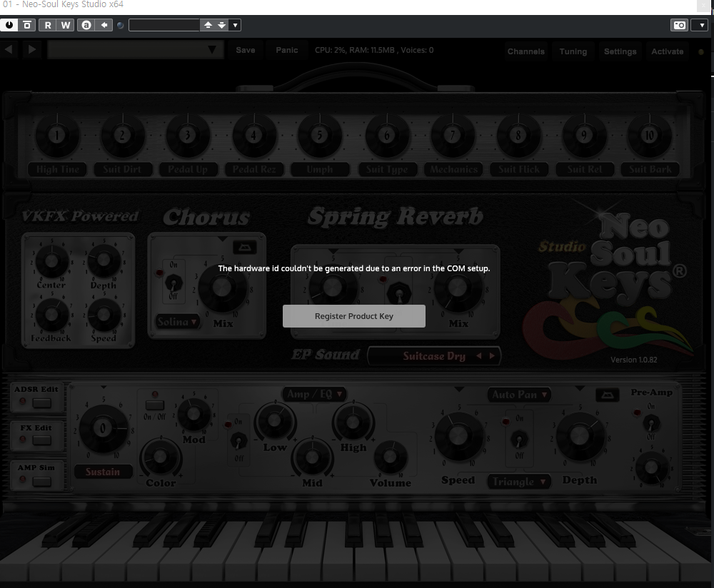This screenshot has width=714, height=588.
Task: Click knob 1 High Tine
Action: 57,135
